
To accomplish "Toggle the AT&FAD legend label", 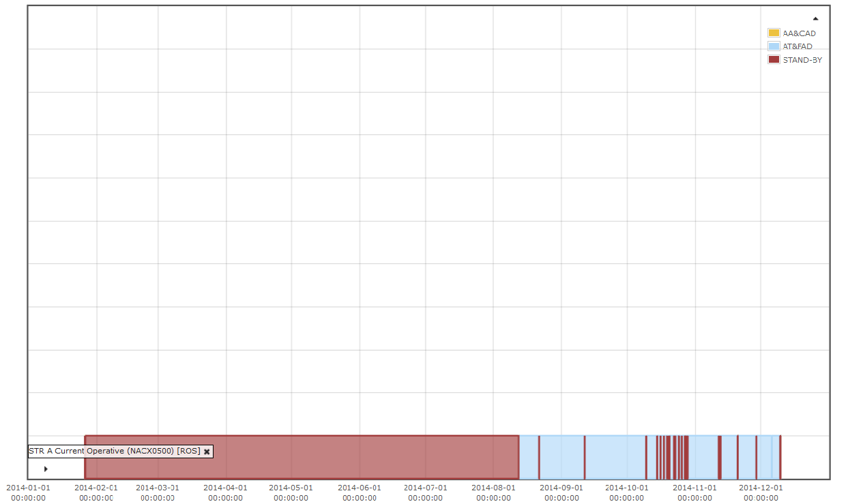I will (x=798, y=46).
